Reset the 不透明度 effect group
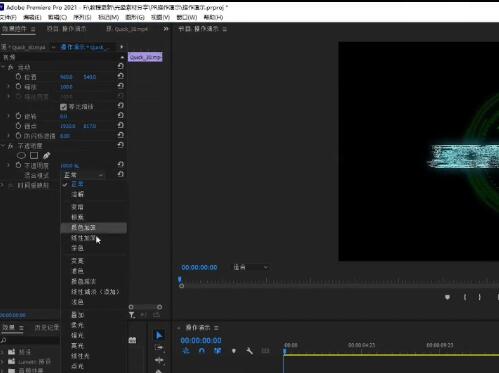This screenshot has height=373, width=499. 121,145
